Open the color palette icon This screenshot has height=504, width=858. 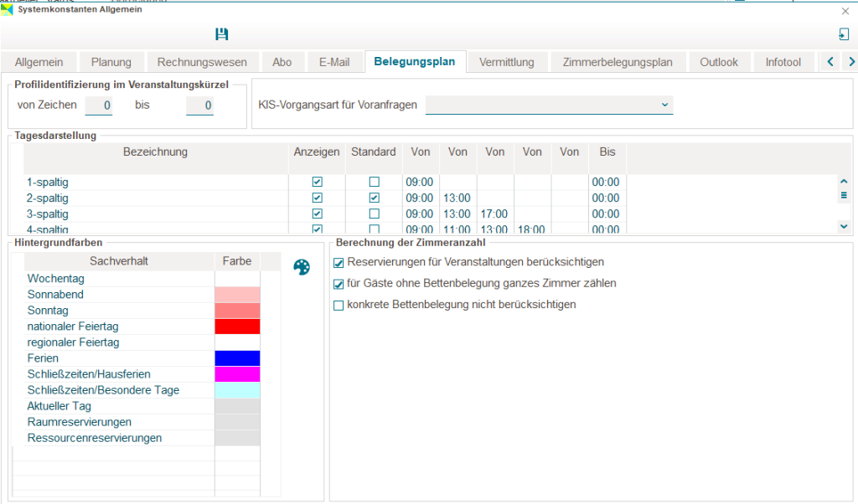tap(302, 266)
